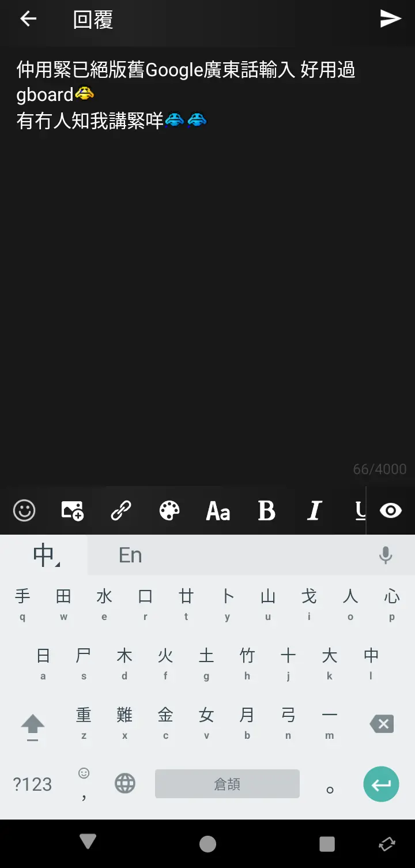Toggle underline formatting with the U button

point(360,510)
